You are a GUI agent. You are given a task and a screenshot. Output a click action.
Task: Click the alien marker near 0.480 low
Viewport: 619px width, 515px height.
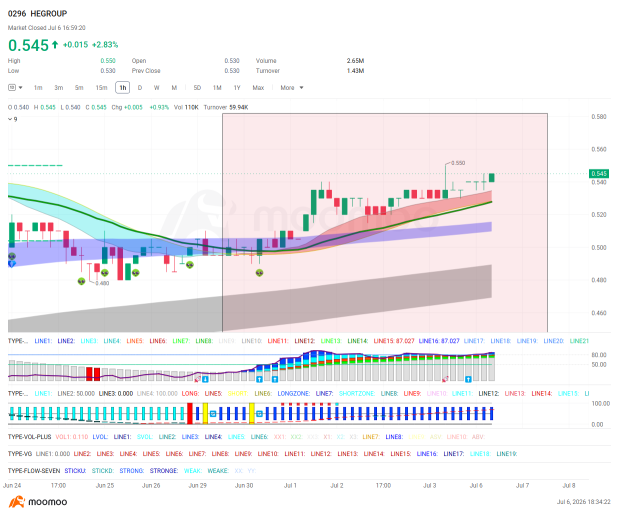[81, 281]
